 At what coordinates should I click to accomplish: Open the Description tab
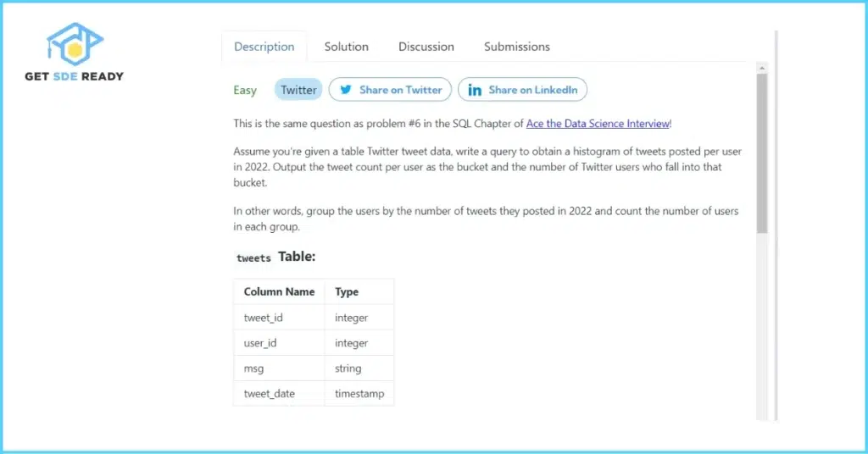tap(264, 47)
